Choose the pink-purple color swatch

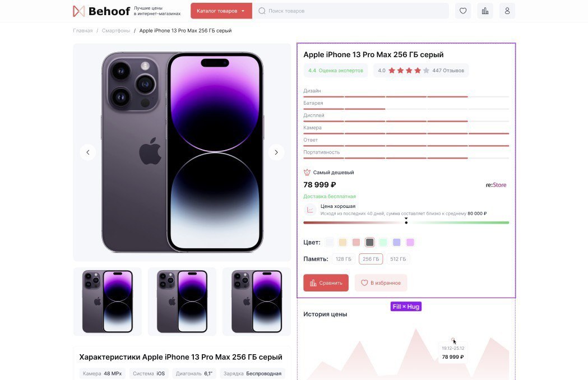410,242
